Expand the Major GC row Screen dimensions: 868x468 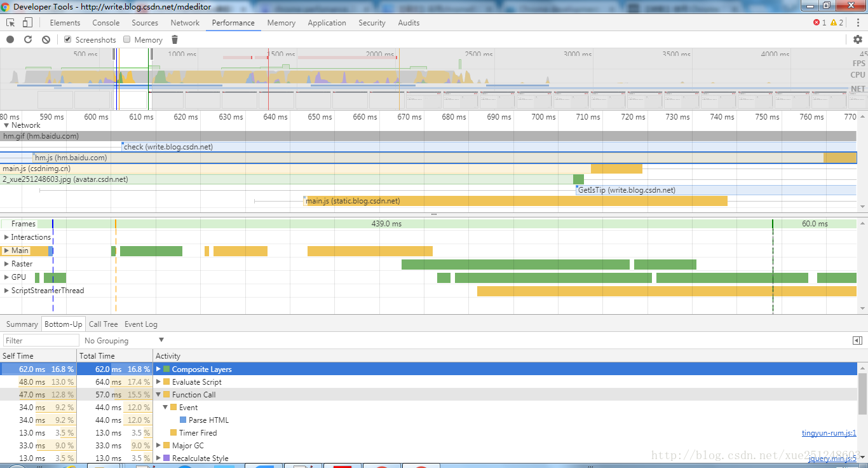point(159,446)
